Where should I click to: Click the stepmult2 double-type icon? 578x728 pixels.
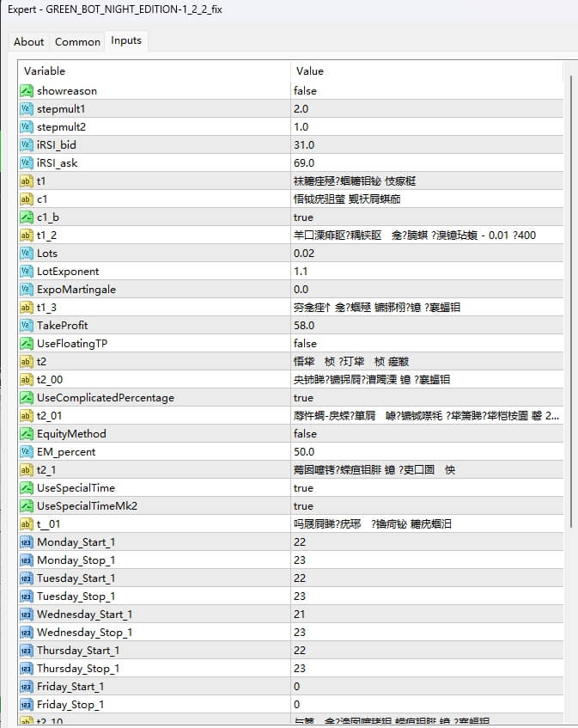pos(27,126)
